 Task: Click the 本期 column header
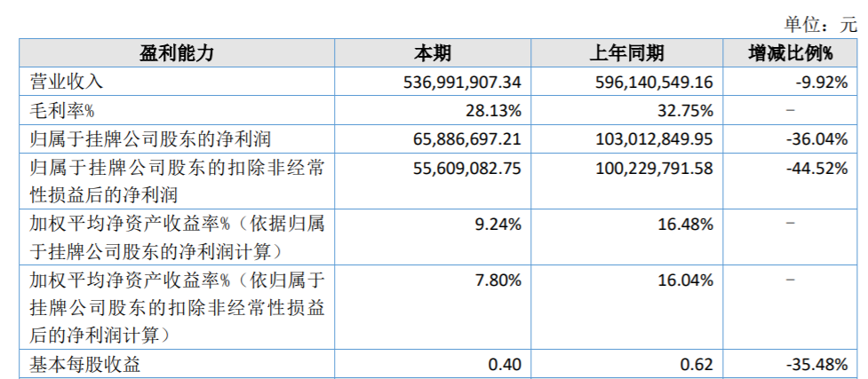click(433, 53)
